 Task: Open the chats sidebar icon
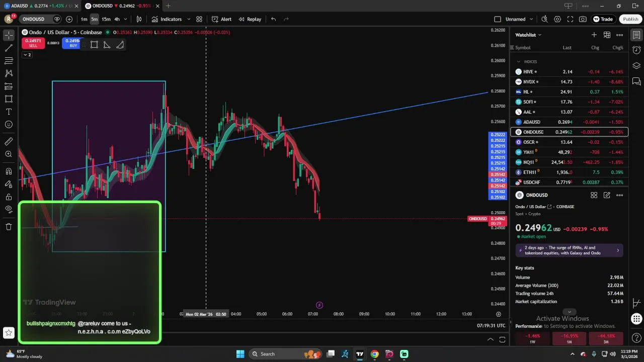coord(636,81)
